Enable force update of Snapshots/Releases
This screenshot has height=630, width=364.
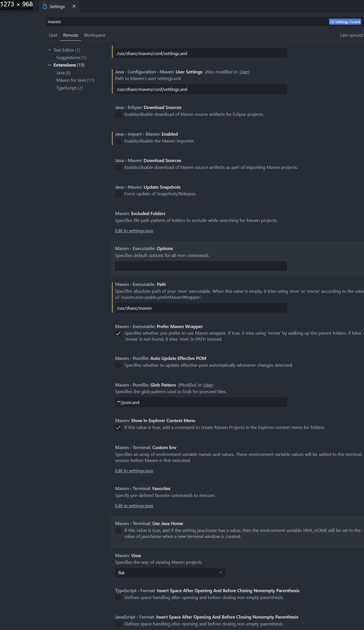point(118,194)
